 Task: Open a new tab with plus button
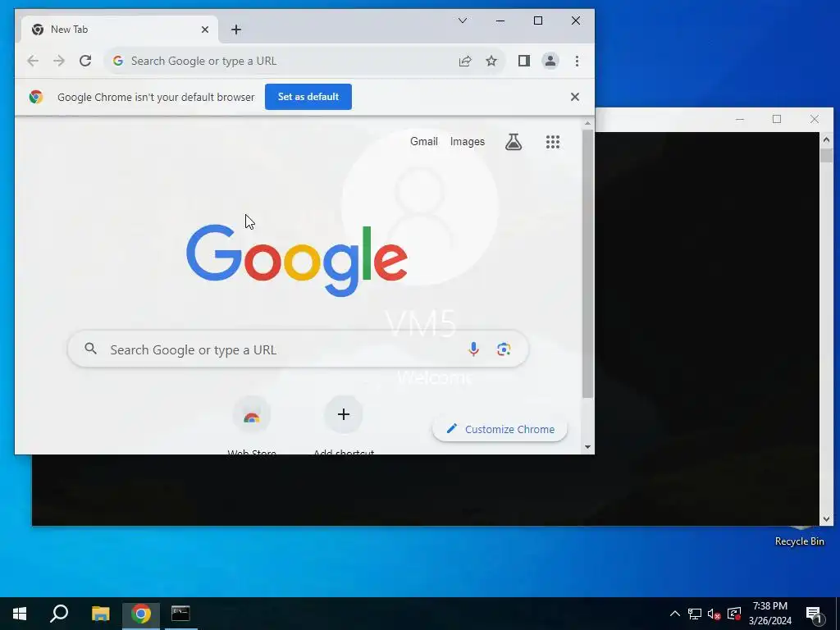(x=236, y=30)
